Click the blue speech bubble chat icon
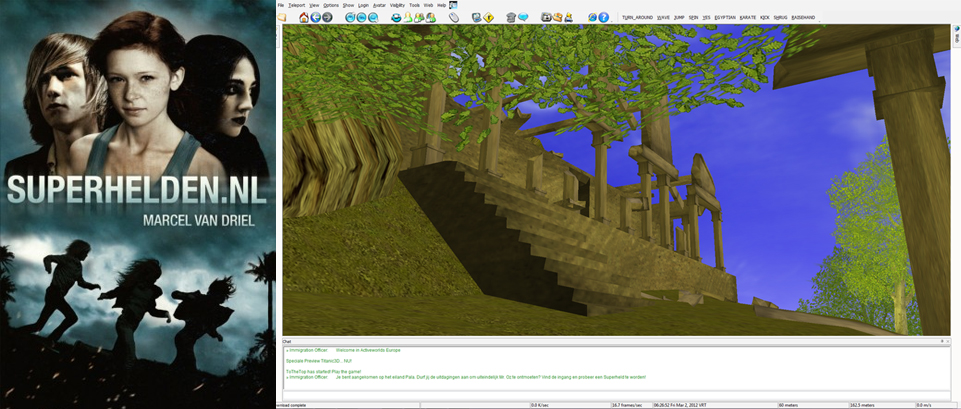Screen dimensions: 961x409 tap(523, 17)
